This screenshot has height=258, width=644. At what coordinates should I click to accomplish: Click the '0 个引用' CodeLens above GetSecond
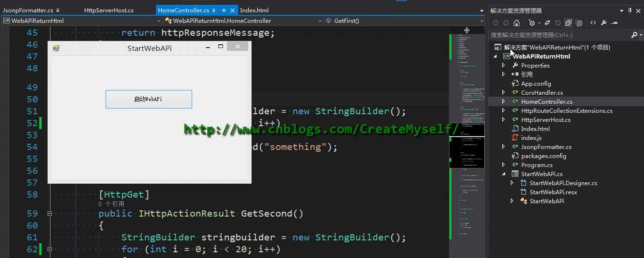click(x=111, y=204)
